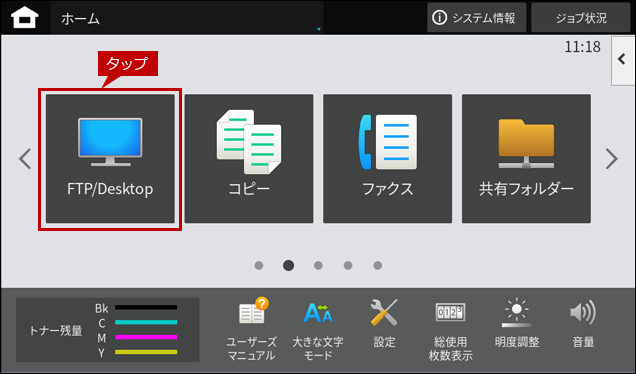Open 音量 volume control
This screenshot has width=636, height=374.
pos(583,324)
